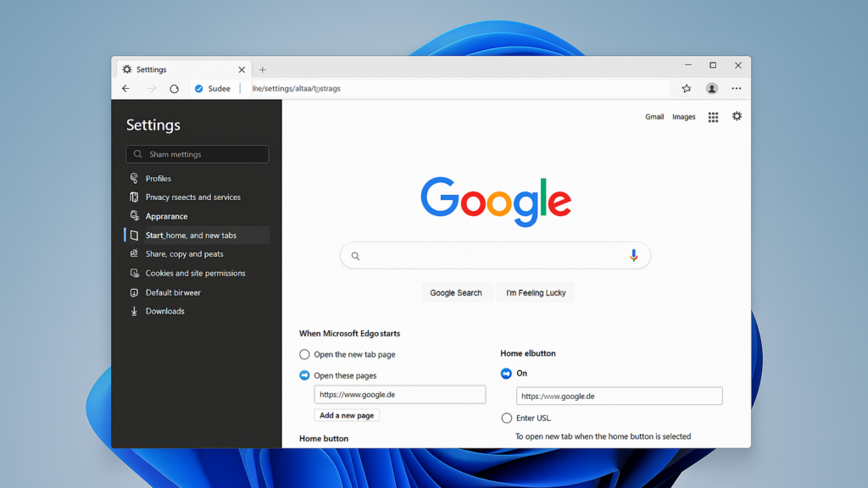868x488 pixels.
Task: Click the gear icon near Images
Action: [737, 116]
